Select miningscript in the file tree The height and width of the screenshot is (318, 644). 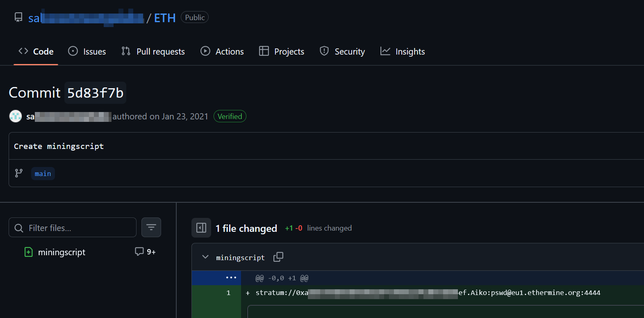(x=61, y=252)
